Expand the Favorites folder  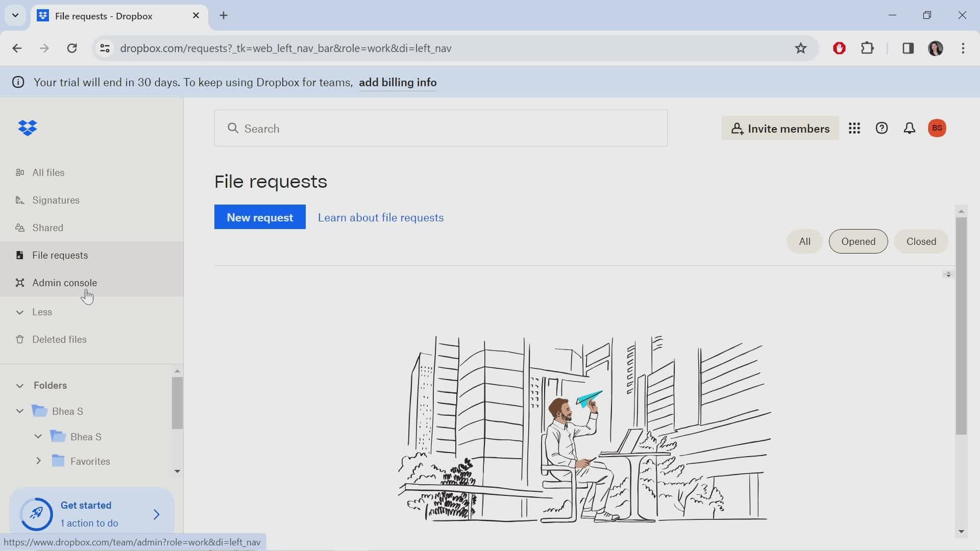[x=38, y=461]
